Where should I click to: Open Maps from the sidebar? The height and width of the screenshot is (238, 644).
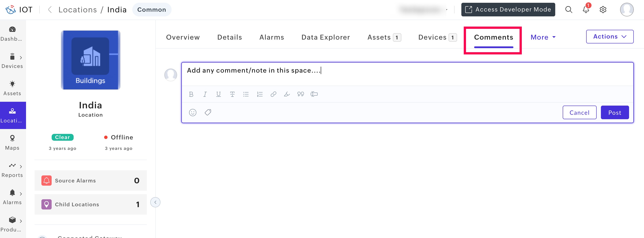12,142
